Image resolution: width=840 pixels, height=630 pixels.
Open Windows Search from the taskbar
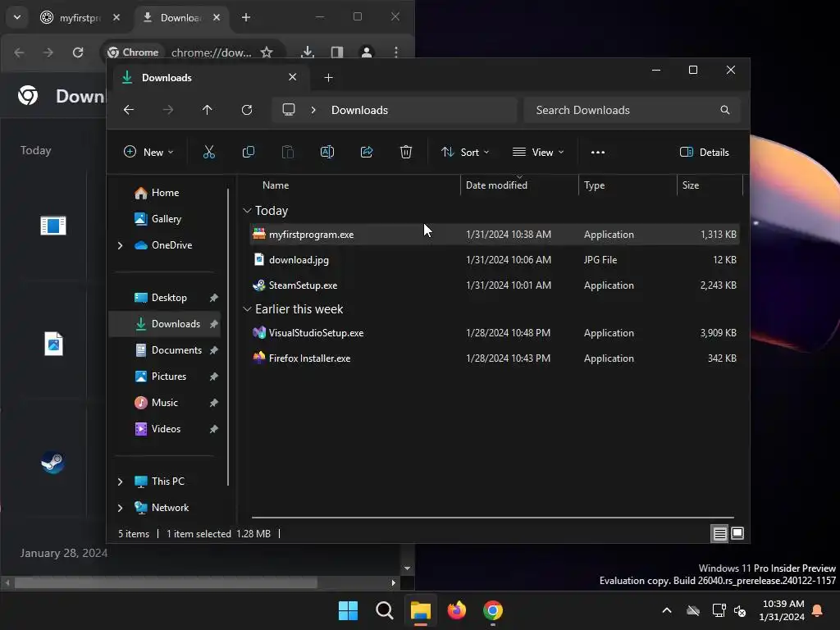[385, 610]
